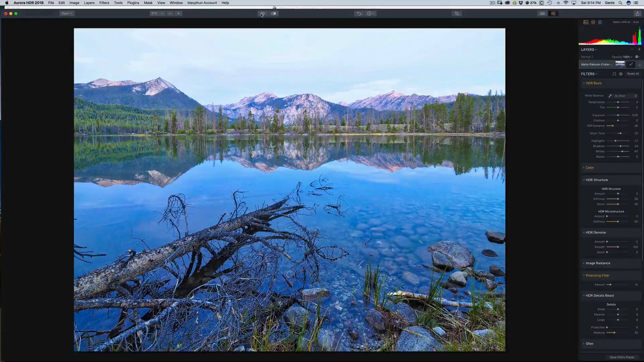
Task: Expand the Image Radiance filter section
Action: pos(597,263)
